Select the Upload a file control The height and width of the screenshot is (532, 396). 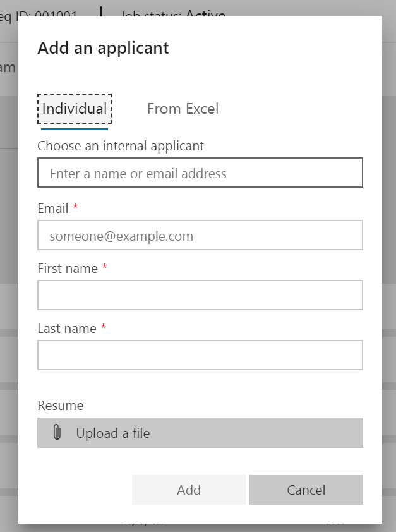pos(200,433)
